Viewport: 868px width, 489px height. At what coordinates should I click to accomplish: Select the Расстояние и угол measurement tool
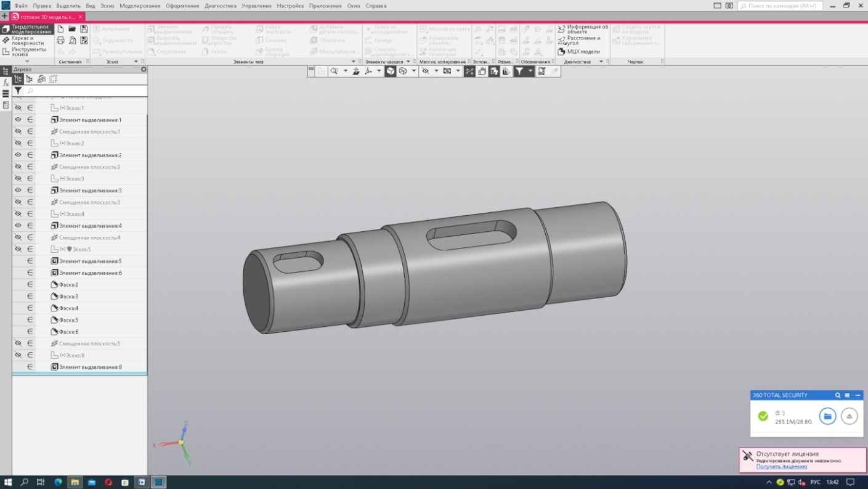coord(583,41)
